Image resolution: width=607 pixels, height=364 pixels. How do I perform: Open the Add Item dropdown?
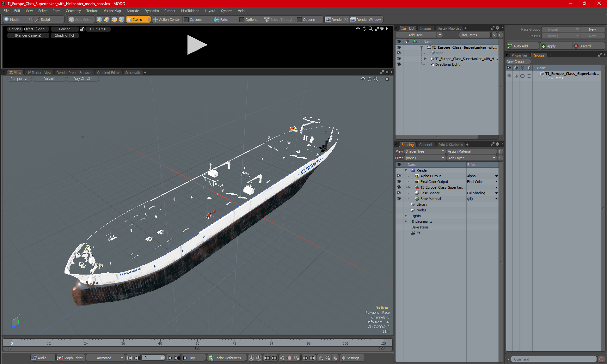coord(419,35)
